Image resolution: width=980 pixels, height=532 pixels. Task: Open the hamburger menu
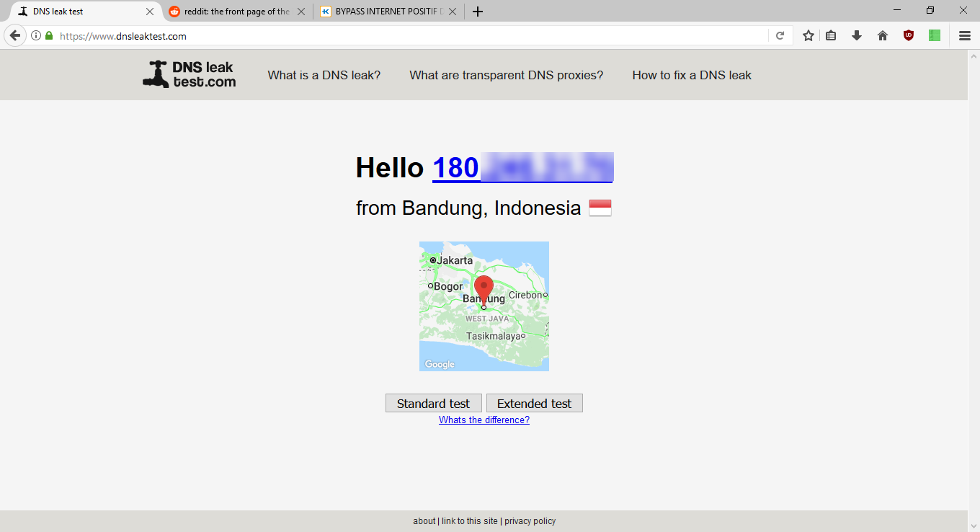[965, 35]
